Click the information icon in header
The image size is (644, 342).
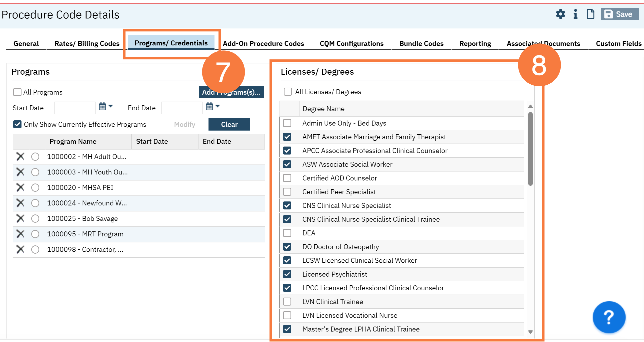(575, 14)
